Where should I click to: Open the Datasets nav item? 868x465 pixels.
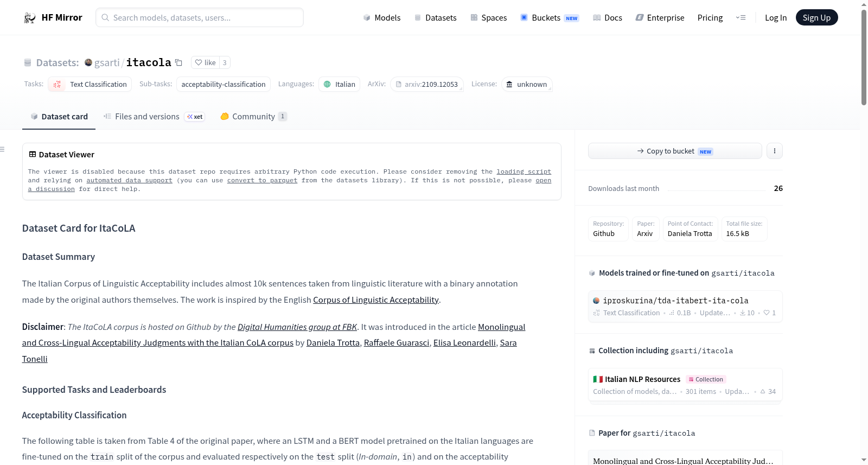click(436, 18)
